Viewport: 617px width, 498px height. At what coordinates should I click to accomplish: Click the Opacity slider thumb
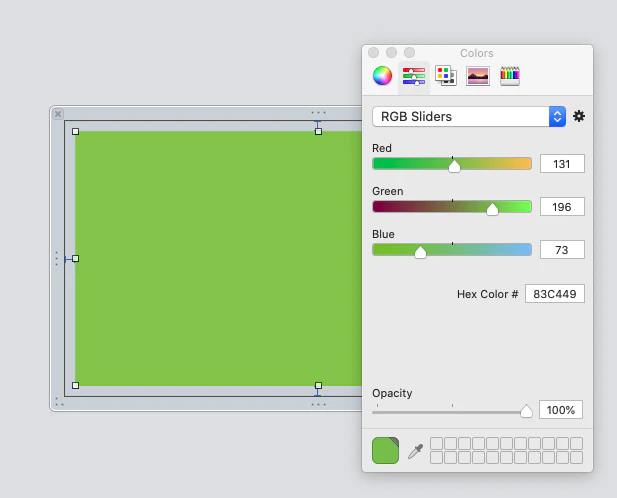click(x=526, y=411)
